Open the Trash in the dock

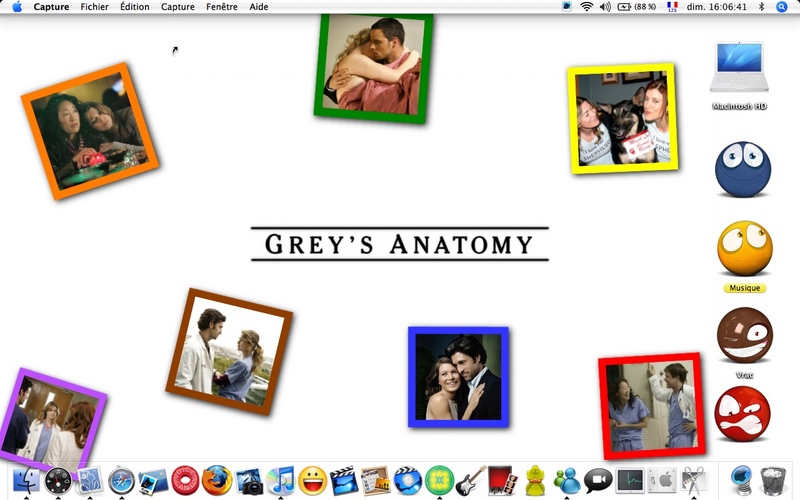pos(772,481)
